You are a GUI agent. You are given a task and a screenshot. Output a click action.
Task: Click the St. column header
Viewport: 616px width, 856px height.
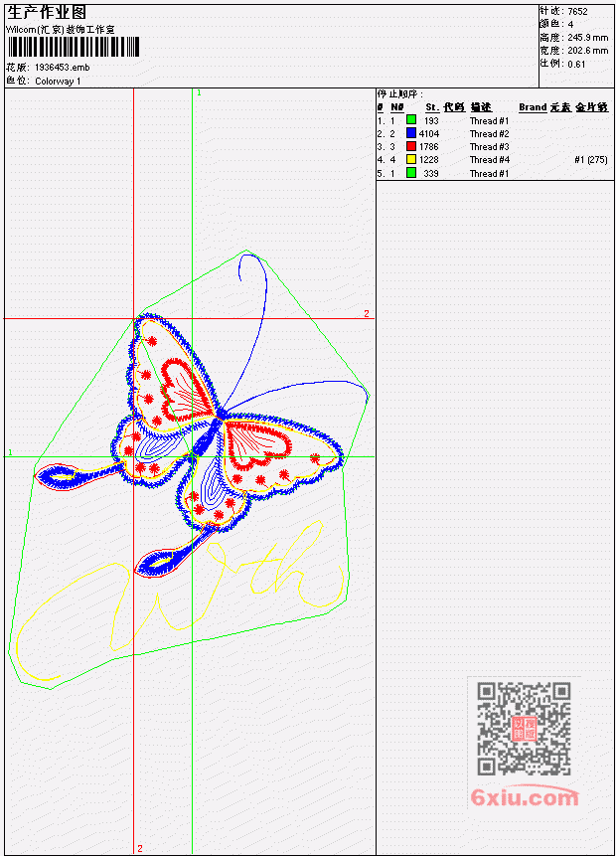[x=432, y=107]
